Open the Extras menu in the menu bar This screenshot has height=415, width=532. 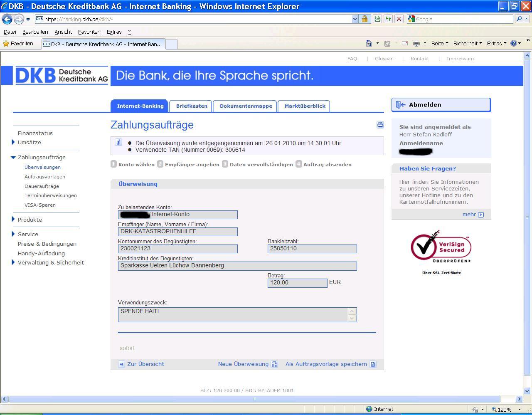tap(114, 32)
